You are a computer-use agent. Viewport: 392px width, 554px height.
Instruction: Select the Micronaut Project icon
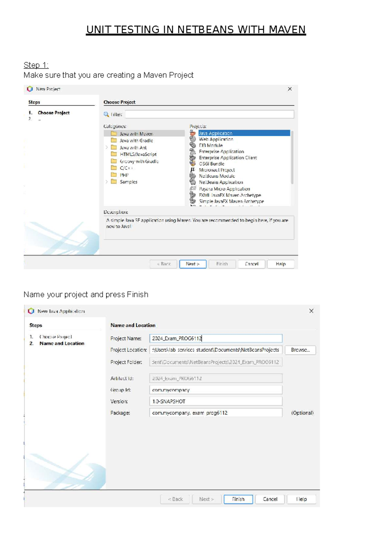point(193,170)
